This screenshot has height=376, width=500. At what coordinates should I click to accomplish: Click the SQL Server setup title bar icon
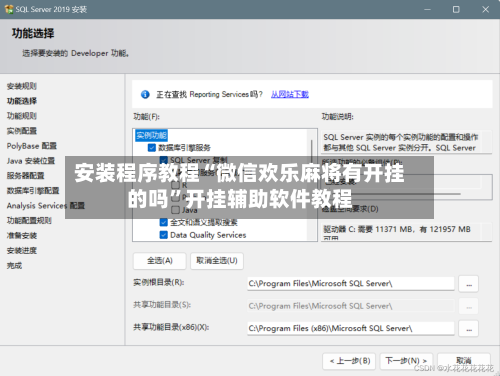pyautogui.click(x=9, y=9)
